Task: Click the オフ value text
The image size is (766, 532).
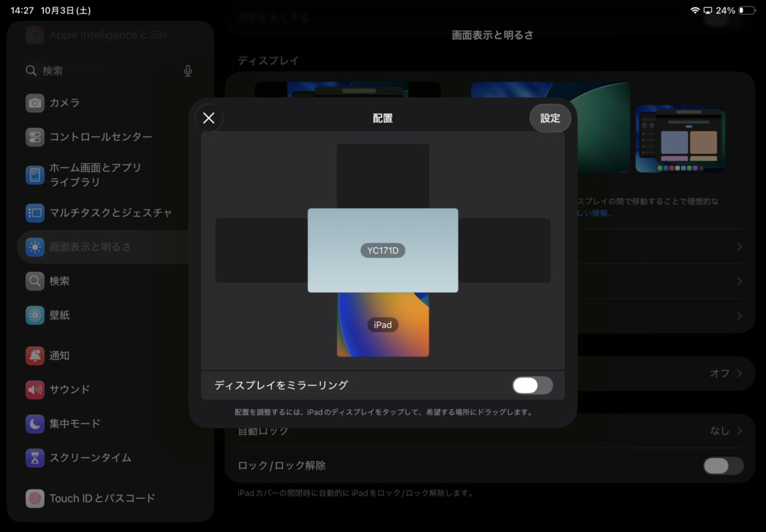Action: click(720, 374)
